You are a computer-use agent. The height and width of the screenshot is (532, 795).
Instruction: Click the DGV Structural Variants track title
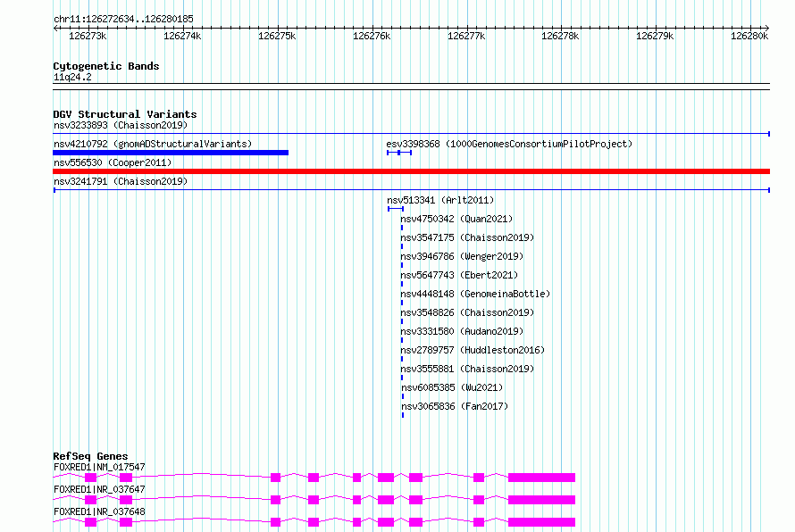[x=125, y=114]
